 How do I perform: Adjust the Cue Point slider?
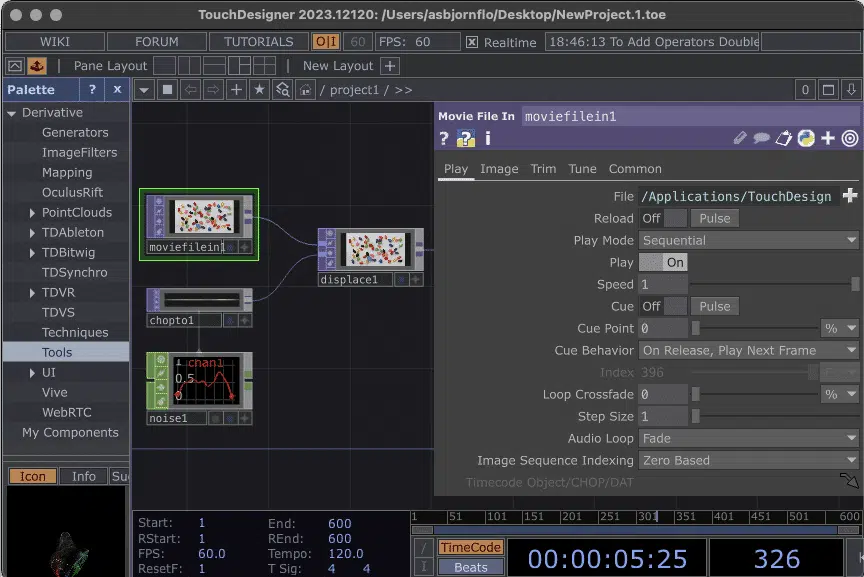pos(754,328)
